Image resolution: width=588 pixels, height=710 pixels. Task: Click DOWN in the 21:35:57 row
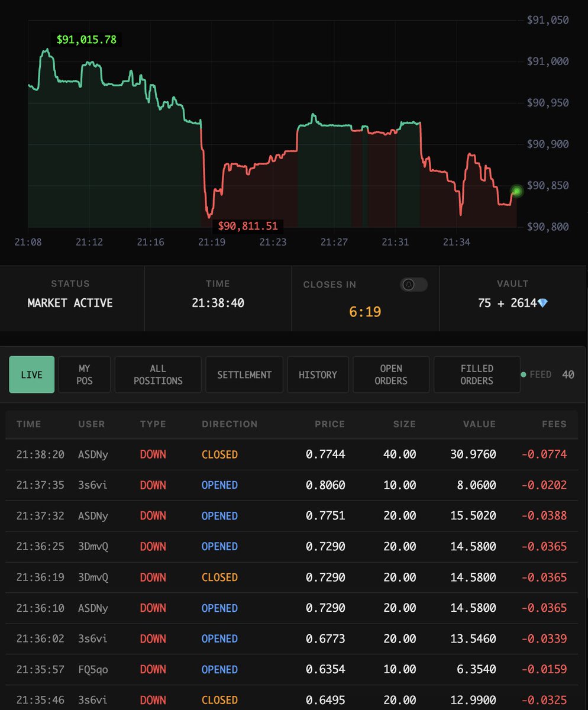(x=153, y=670)
